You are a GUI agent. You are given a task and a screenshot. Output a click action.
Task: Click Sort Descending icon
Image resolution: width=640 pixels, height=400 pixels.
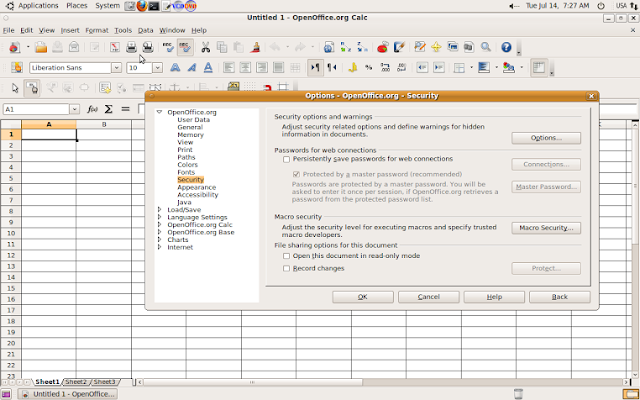pos(362,47)
